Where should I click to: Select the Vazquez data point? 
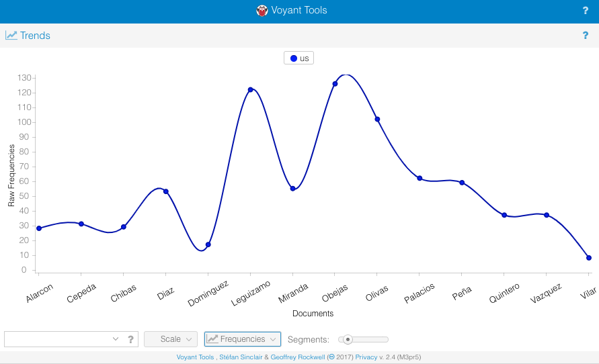(x=547, y=215)
